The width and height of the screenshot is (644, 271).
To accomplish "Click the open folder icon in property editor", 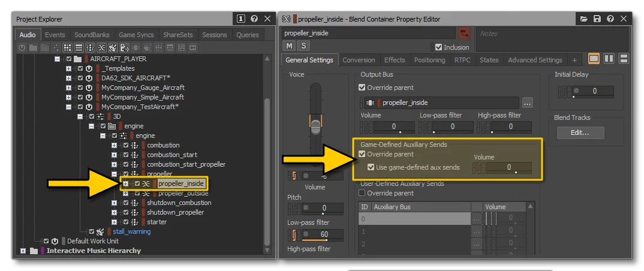I will [583, 19].
